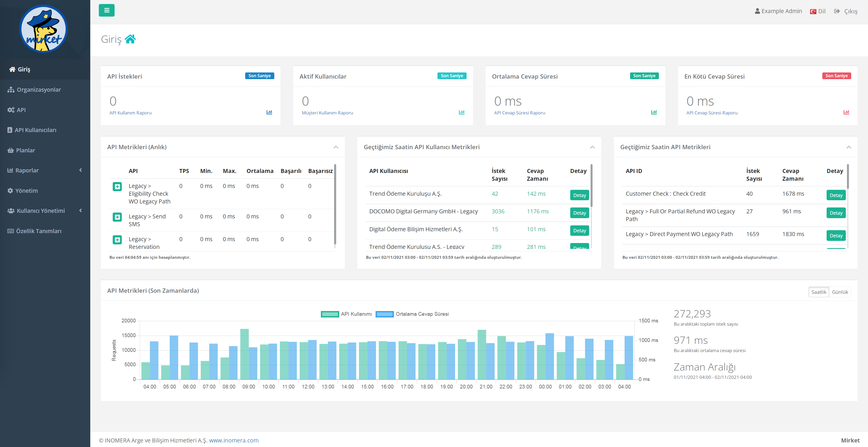Click scrollbar of API Kullanıcı Metrikleri table
The height and width of the screenshot is (447, 868).
(x=591, y=186)
